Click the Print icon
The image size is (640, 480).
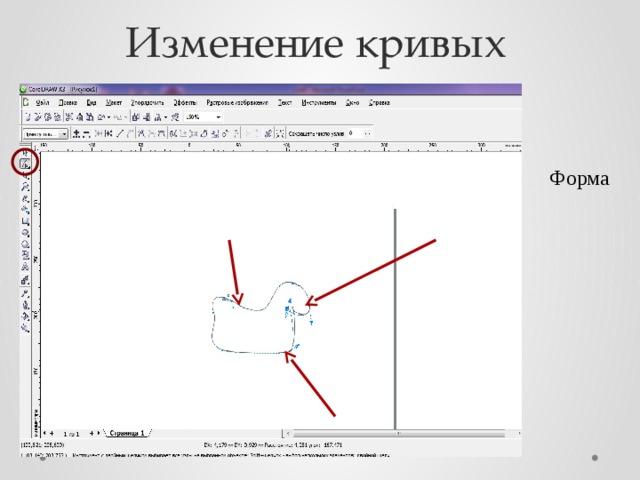coord(57,117)
